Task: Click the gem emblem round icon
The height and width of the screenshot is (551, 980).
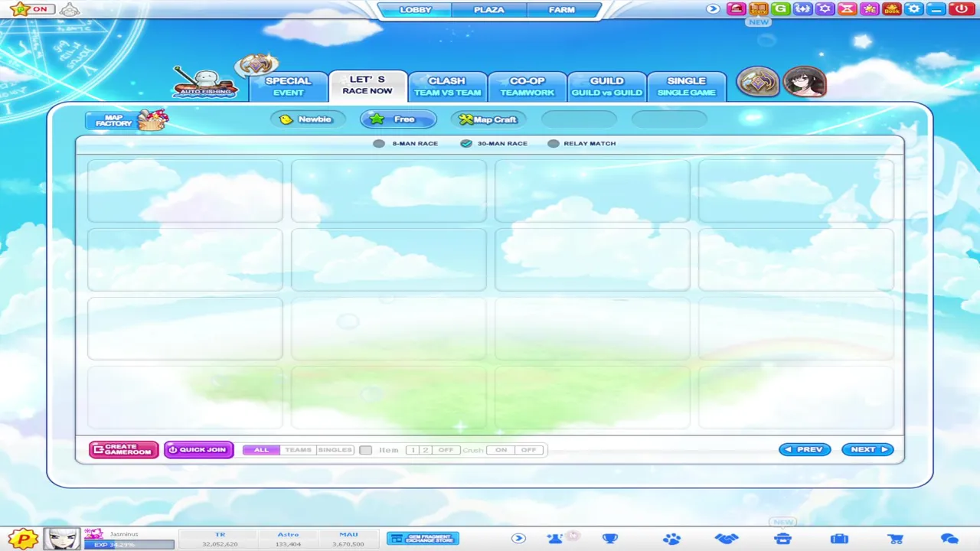Action: pos(757,83)
